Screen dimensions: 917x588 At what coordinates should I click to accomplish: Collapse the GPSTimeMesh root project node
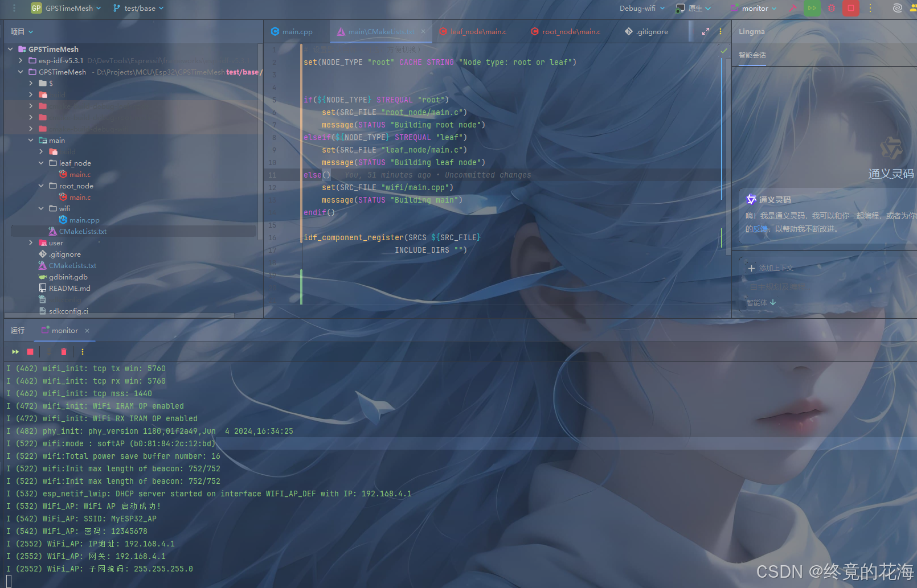coord(10,49)
